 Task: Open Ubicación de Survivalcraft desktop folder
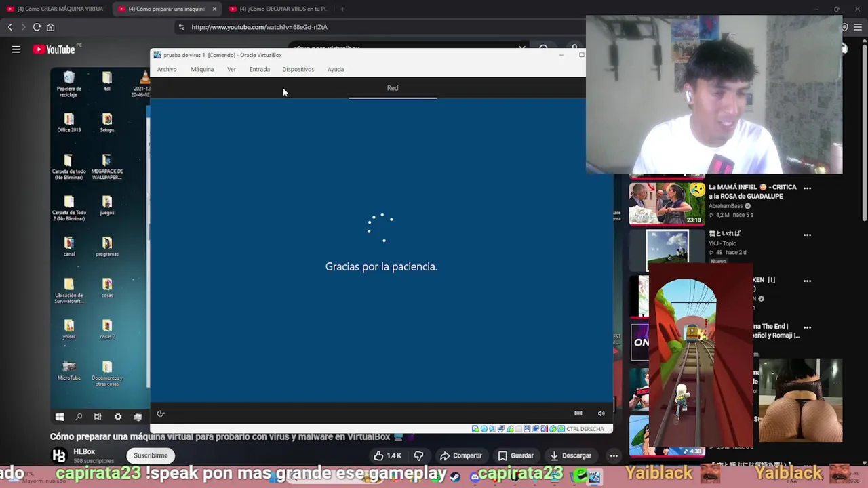tap(68, 291)
